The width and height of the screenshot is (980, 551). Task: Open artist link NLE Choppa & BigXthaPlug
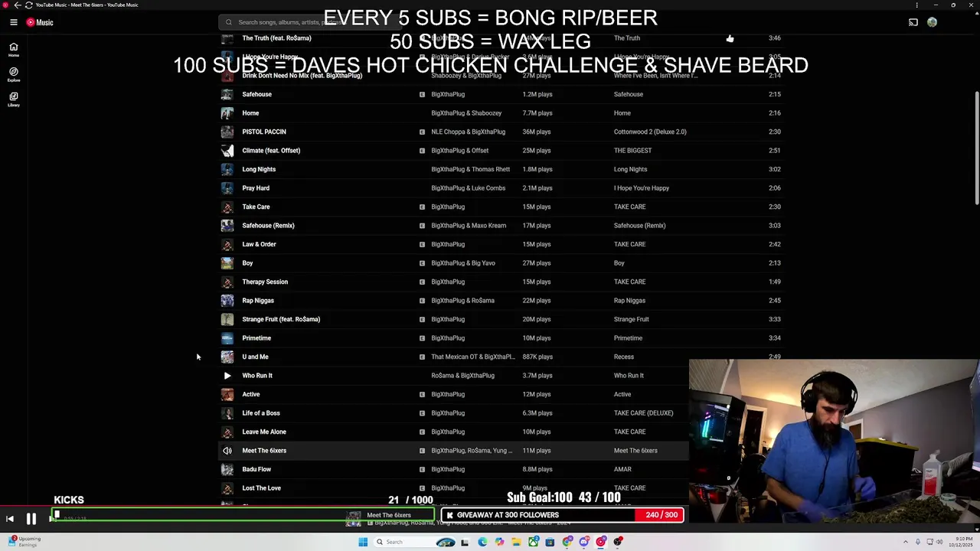pos(468,132)
